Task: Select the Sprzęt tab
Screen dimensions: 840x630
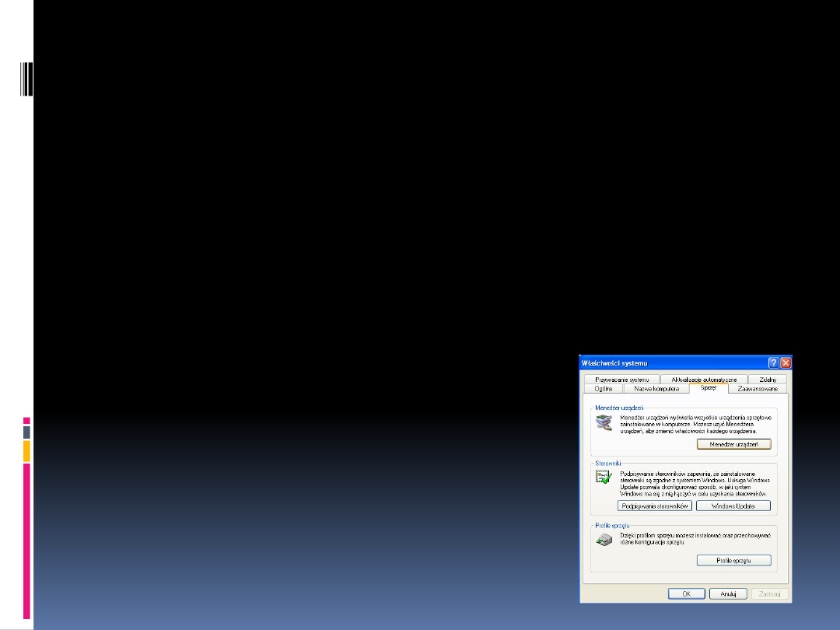Action: click(708, 387)
